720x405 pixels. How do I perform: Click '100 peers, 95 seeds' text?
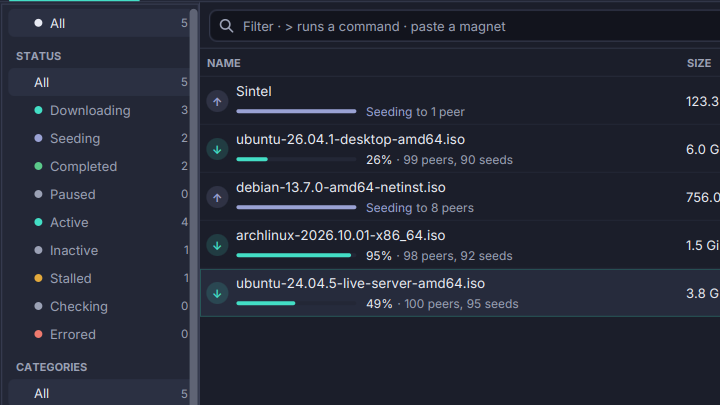(461, 304)
